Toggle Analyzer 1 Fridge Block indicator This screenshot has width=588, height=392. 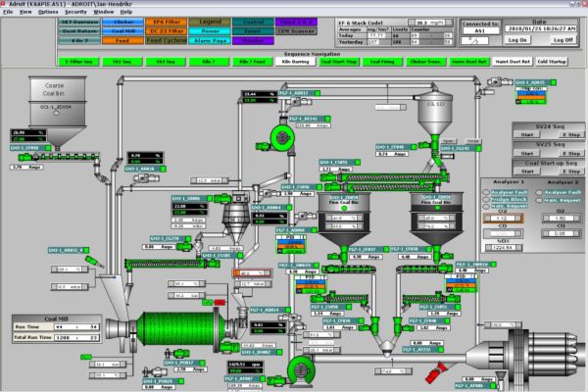coord(486,199)
